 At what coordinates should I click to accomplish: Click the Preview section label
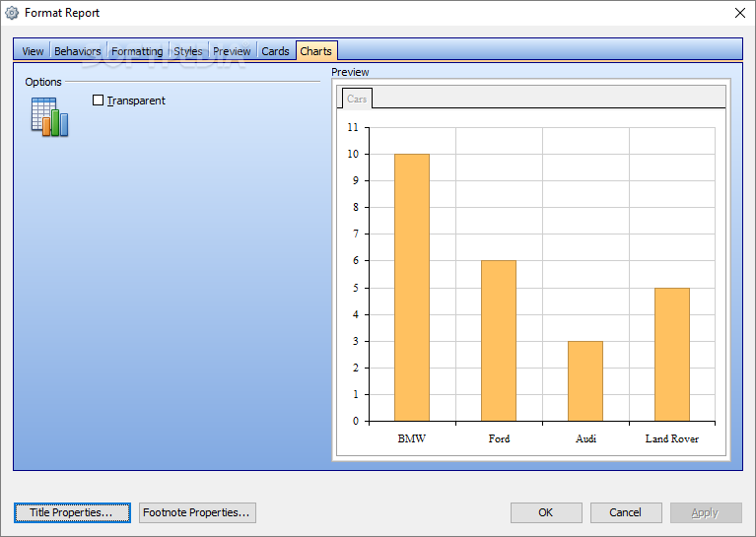350,72
